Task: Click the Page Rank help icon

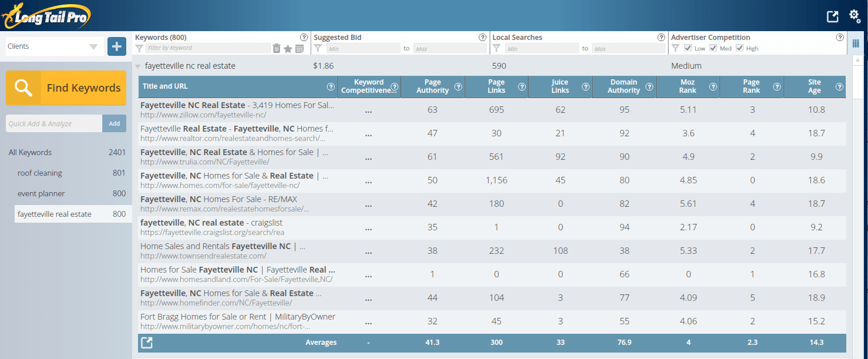Action: [777, 86]
